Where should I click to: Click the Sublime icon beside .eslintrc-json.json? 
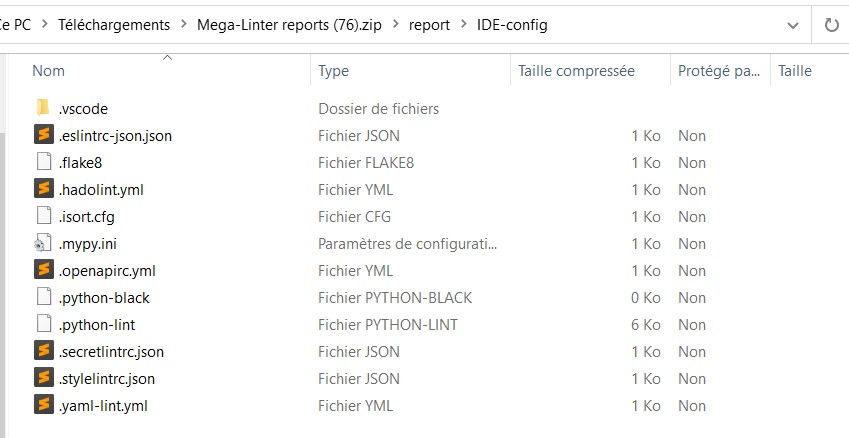[x=42, y=135]
